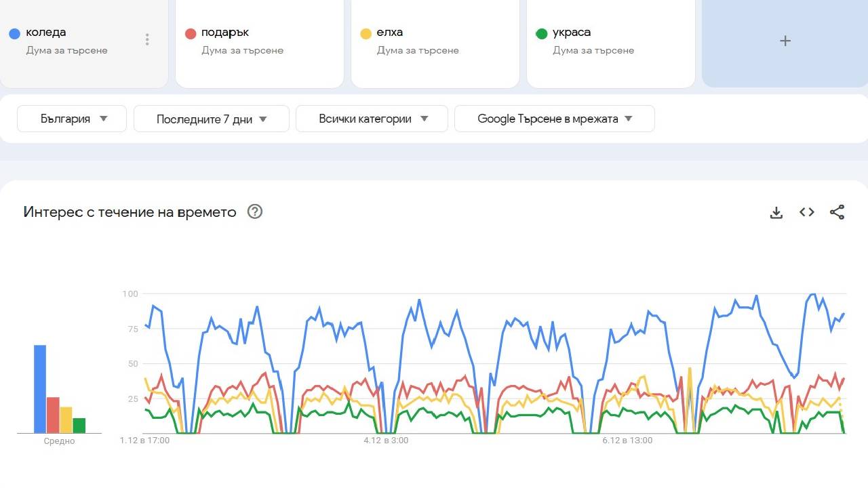The width and height of the screenshot is (868, 488).
Task: Click the red dot next to подарък
Action: [x=191, y=32]
